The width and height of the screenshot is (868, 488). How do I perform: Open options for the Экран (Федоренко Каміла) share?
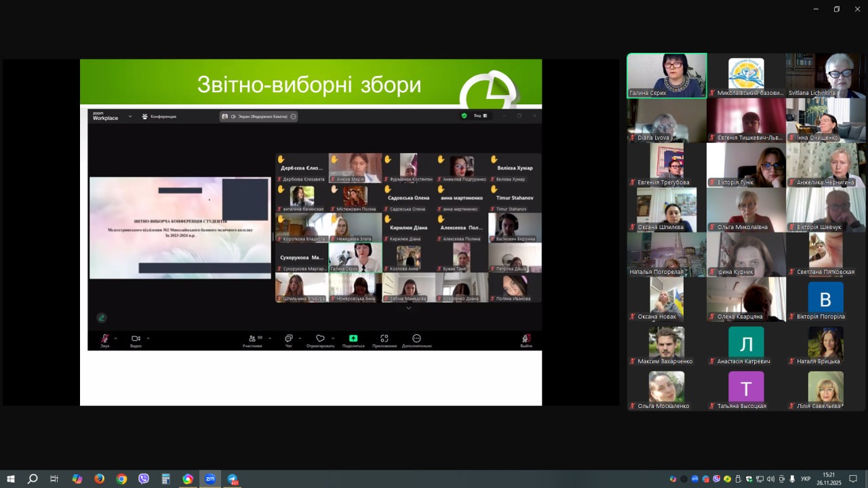(293, 117)
